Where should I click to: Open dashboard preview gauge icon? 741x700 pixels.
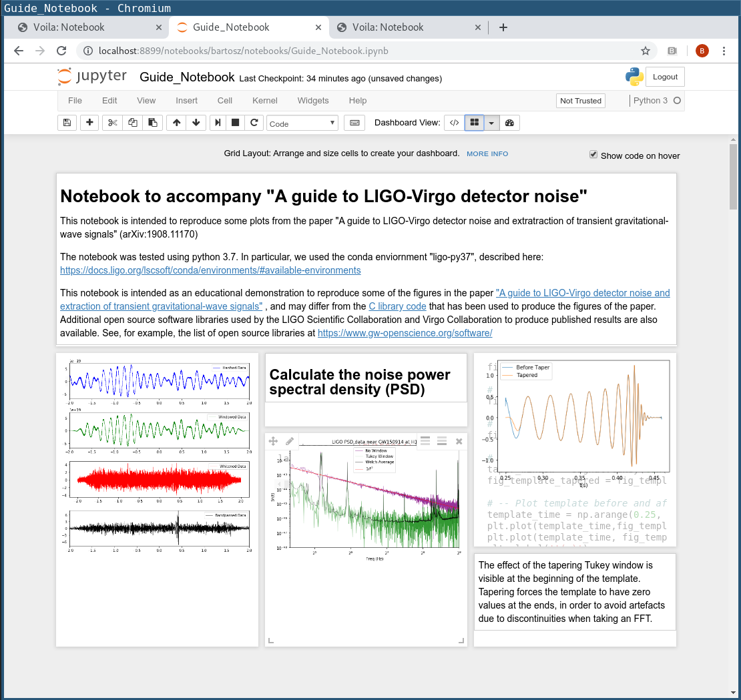tap(509, 123)
